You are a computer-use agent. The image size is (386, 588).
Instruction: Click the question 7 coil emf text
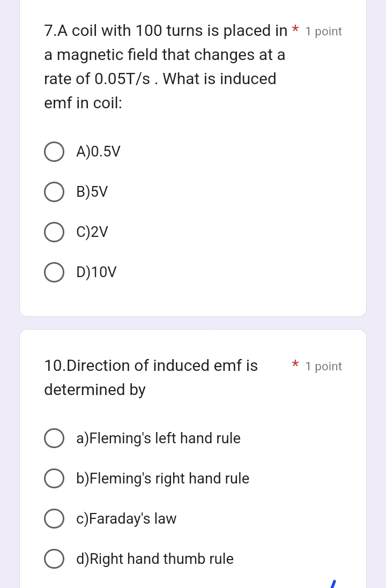click(x=166, y=67)
